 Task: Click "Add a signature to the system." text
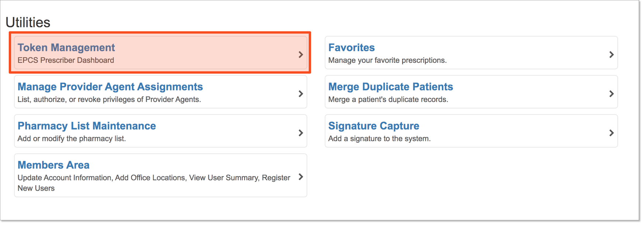coord(379,139)
